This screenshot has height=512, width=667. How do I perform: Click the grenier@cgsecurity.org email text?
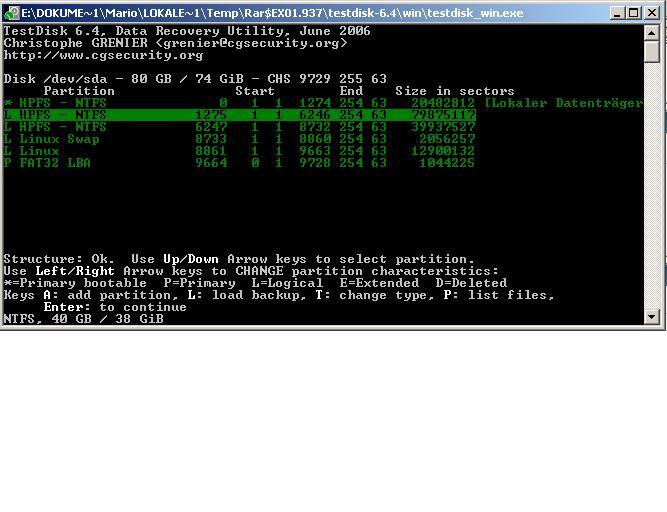click(251, 43)
